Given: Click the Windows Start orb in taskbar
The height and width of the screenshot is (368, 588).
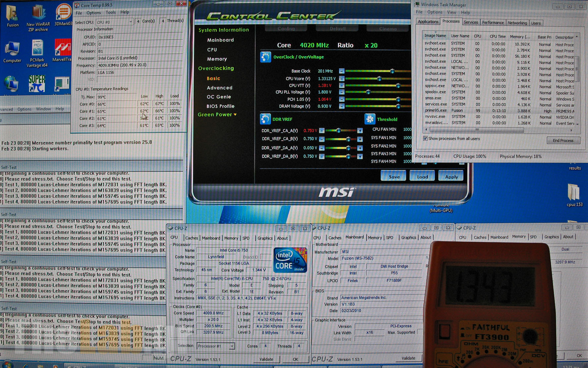Looking at the screenshot, I should [7, 364].
